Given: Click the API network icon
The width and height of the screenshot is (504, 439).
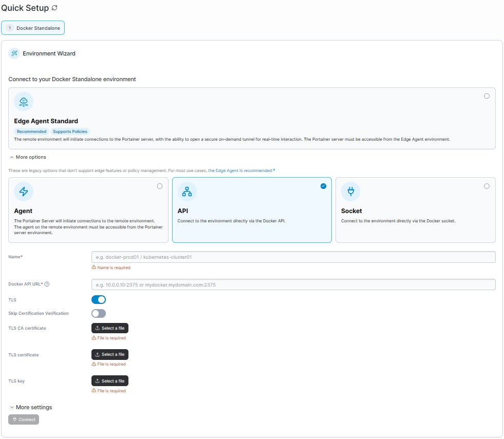Looking at the screenshot, I should [186, 192].
